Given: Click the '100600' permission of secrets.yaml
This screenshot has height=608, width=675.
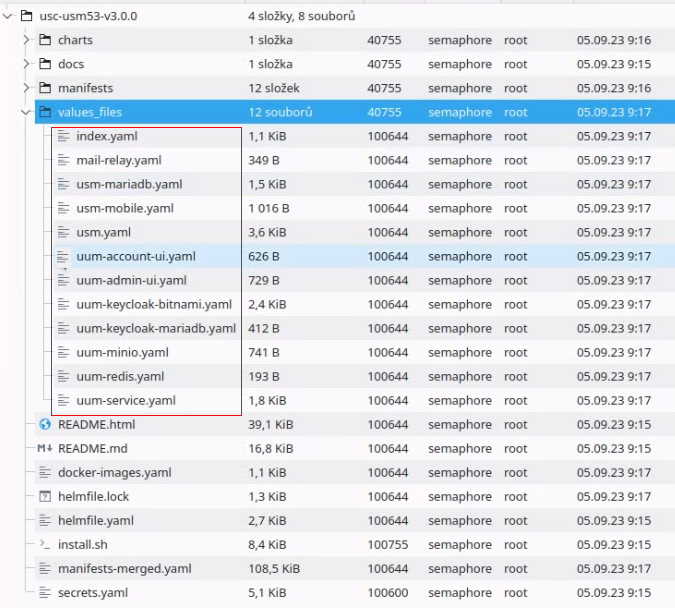Looking at the screenshot, I should [388, 593].
